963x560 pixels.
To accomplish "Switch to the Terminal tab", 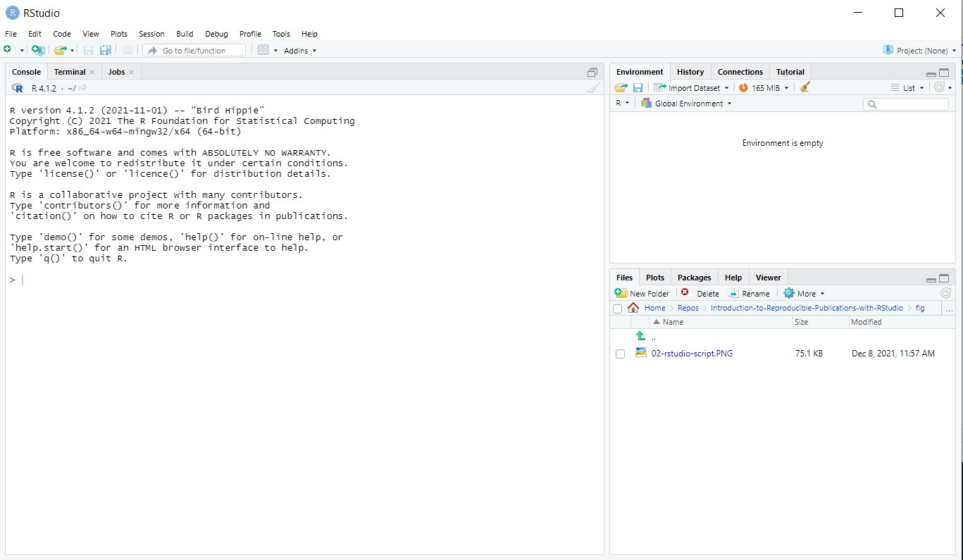I will [x=70, y=72].
